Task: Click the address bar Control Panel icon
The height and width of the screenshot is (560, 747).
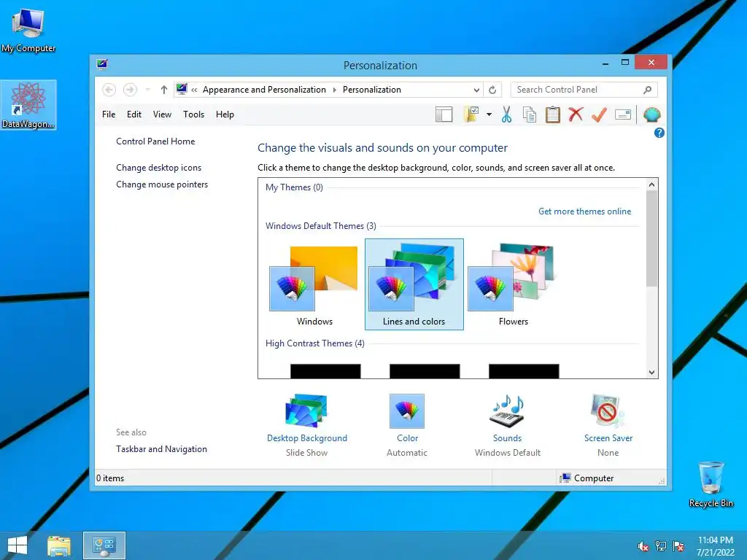Action: (x=182, y=89)
